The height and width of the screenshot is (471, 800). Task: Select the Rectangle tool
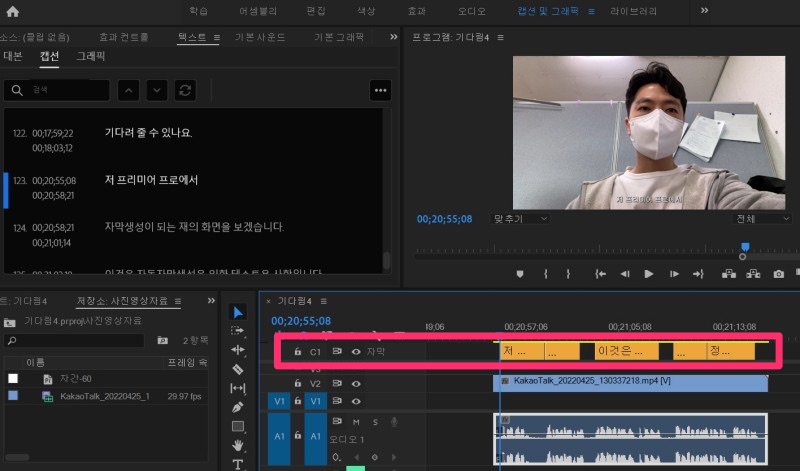pyautogui.click(x=238, y=426)
